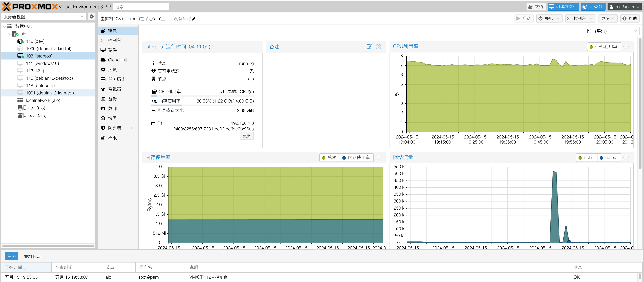
Task: Select intel storage in tree
Action: tap(36, 108)
